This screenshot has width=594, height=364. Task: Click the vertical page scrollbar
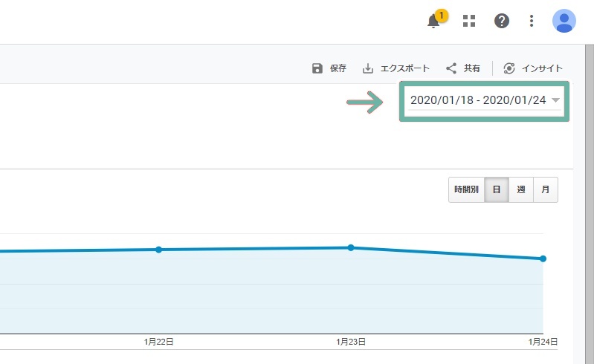pos(590,204)
